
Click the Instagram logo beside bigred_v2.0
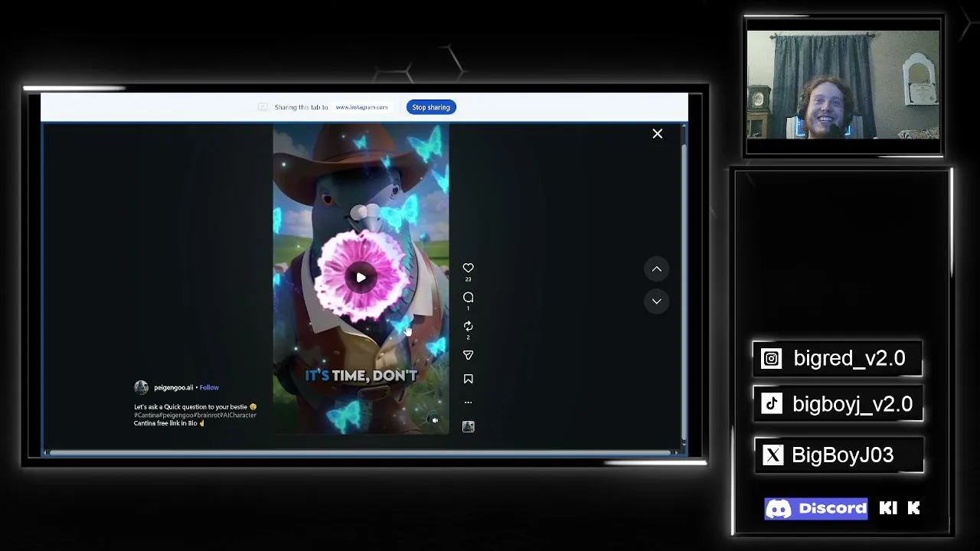tap(771, 358)
